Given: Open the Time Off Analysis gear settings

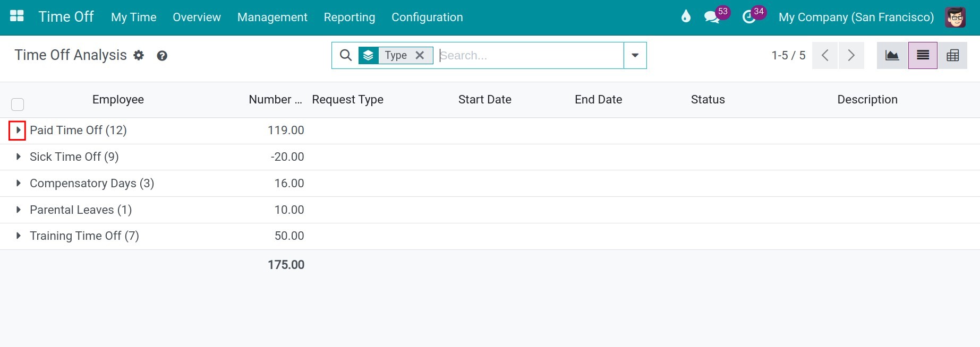Looking at the screenshot, I should coord(139,55).
